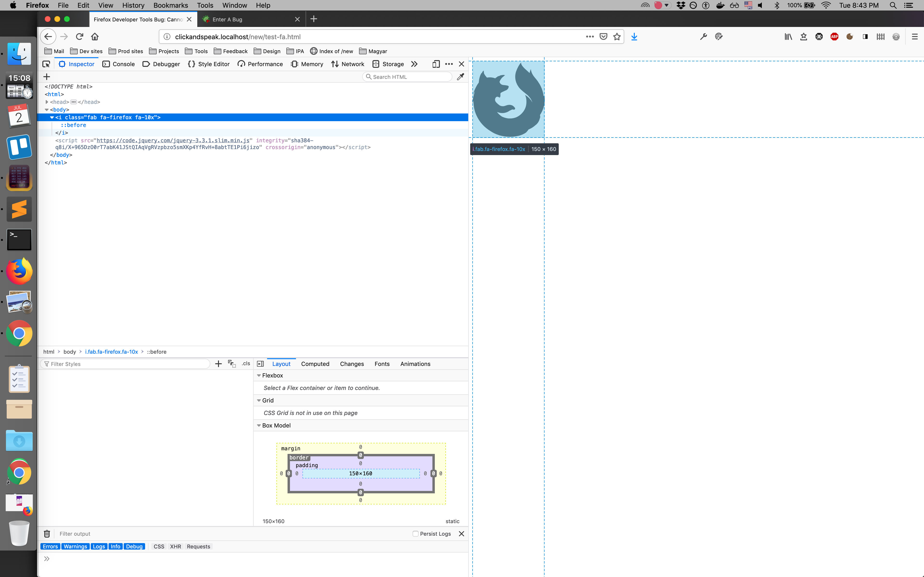This screenshot has width=924, height=577.
Task: Activate the eyedropper color picker
Action: [460, 77]
